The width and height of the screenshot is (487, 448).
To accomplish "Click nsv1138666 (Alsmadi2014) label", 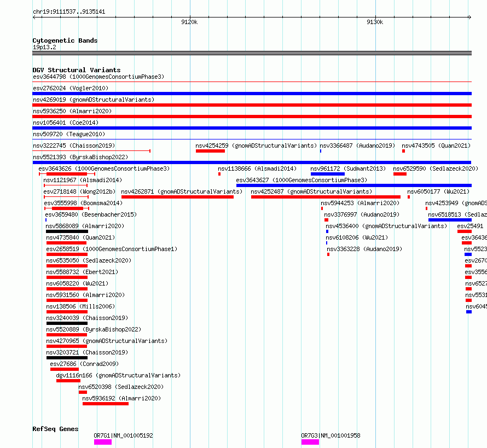I will tap(257, 168).
